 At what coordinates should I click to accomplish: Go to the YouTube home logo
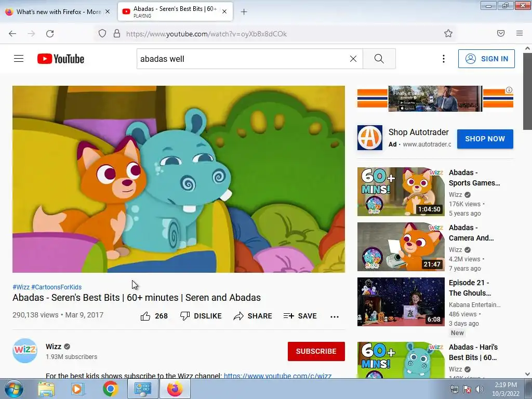[x=61, y=59]
